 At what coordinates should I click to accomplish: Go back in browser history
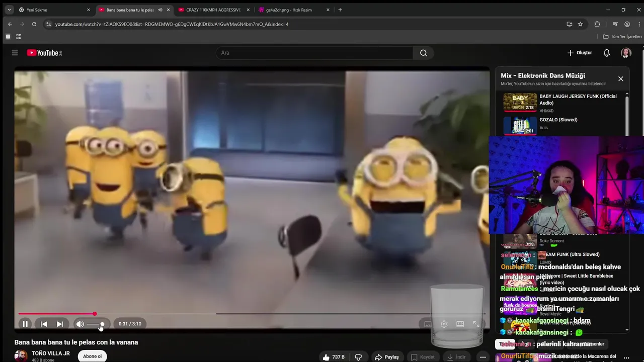pyautogui.click(x=10, y=24)
